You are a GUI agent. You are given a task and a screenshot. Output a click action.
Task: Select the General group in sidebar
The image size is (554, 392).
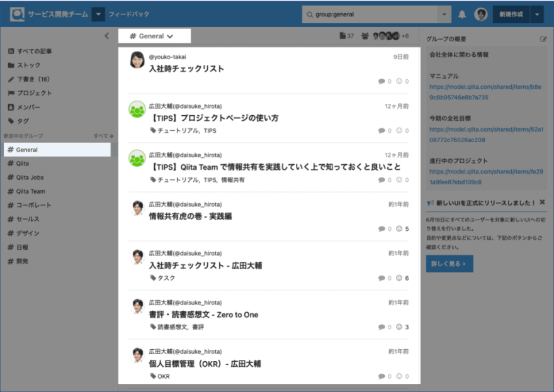(x=57, y=150)
